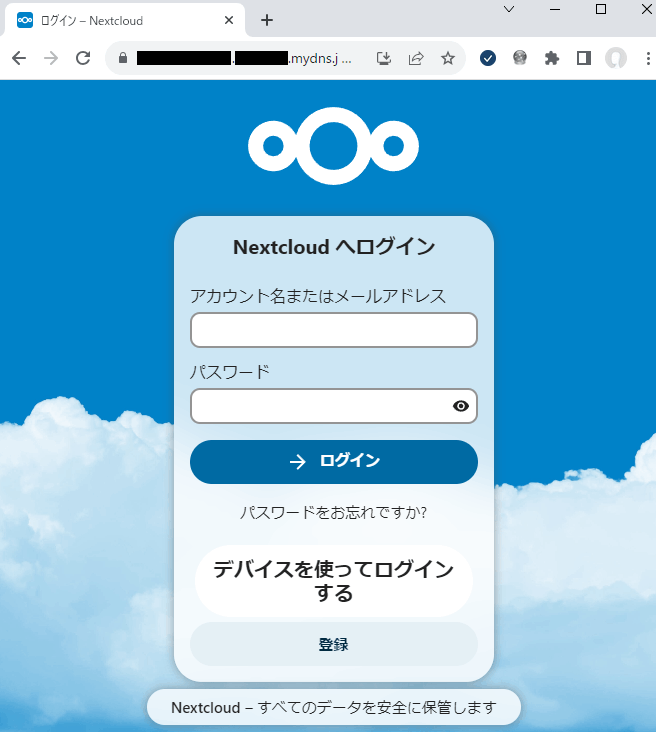The width and height of the screenshot is (656, 732).
Task: Open the blue checkmark extension icon
Action: (x=488, y=58)
